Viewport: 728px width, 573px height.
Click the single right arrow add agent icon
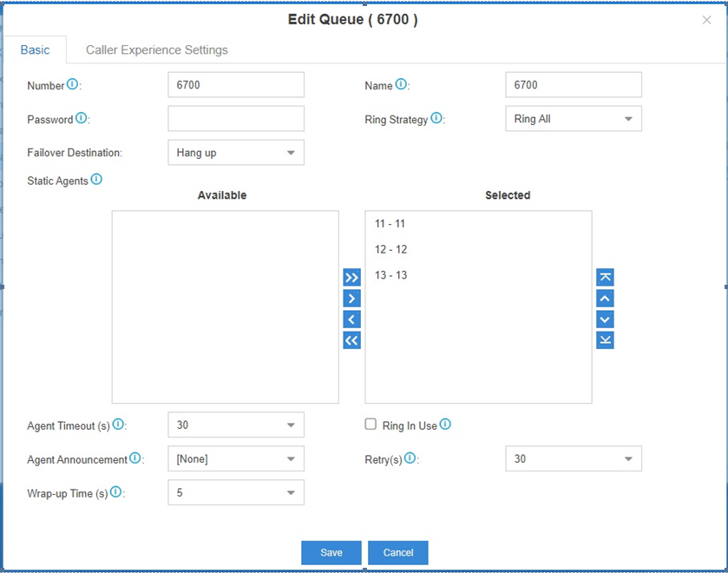352,299
